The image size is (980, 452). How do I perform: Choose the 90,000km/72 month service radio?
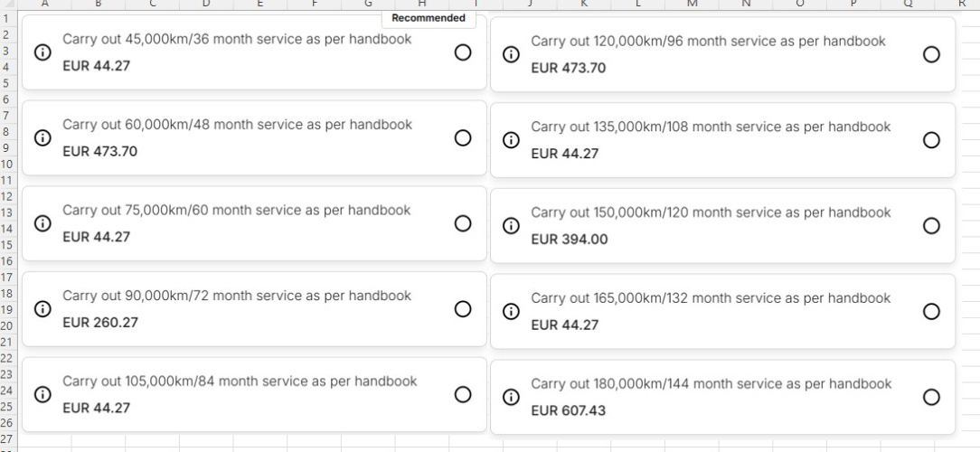pyautogui.click(x=463, y=309)
